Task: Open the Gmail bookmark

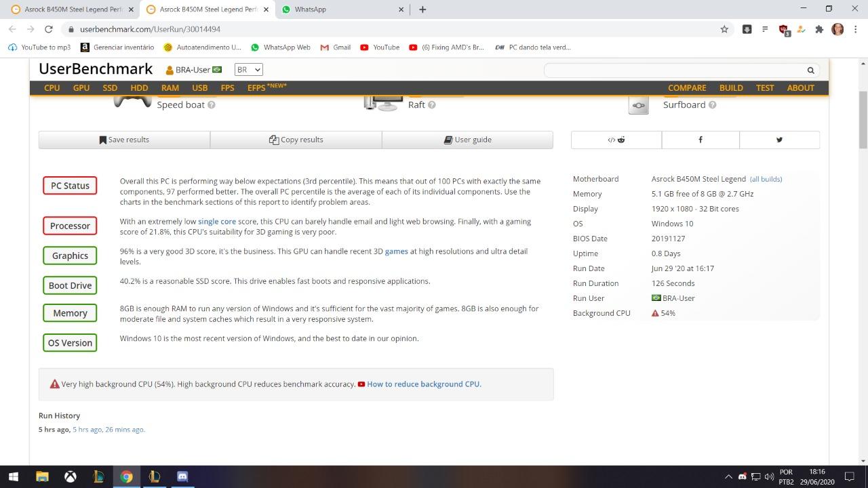Action: point(336,47)
